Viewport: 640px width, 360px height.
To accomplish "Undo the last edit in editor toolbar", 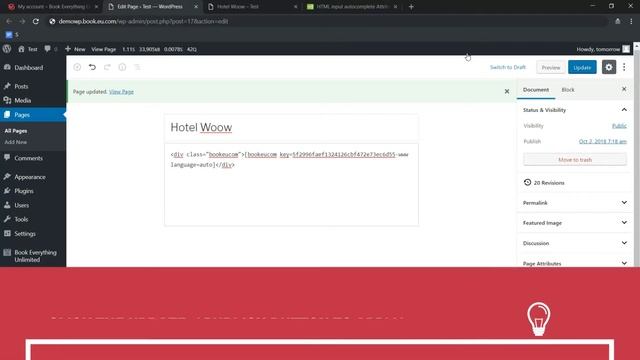I will click(92, 67).
